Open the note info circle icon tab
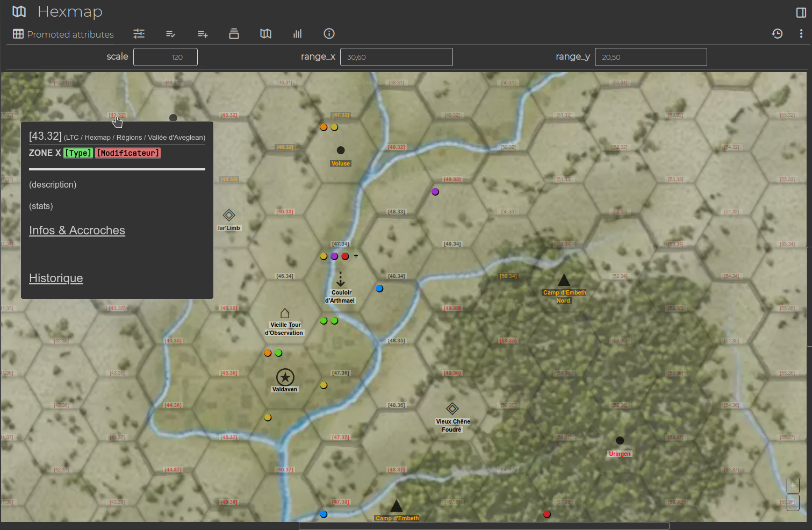 pos(329,34)
